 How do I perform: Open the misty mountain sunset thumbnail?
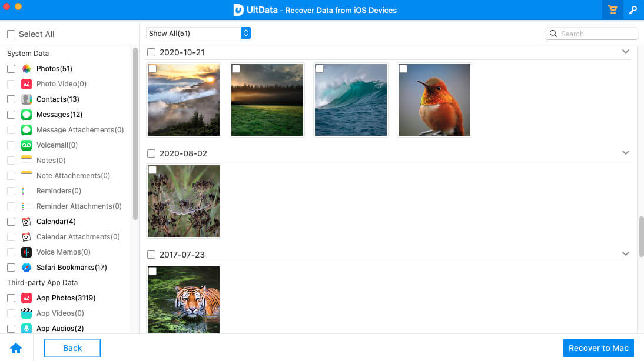(x=184, y=100)
